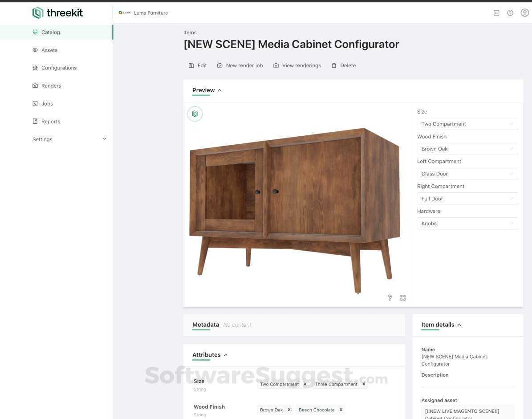The width and height of the screenshot is (532, 419).
Task: Open the Wood Finish dropdown
Action: tap(467, 149)
